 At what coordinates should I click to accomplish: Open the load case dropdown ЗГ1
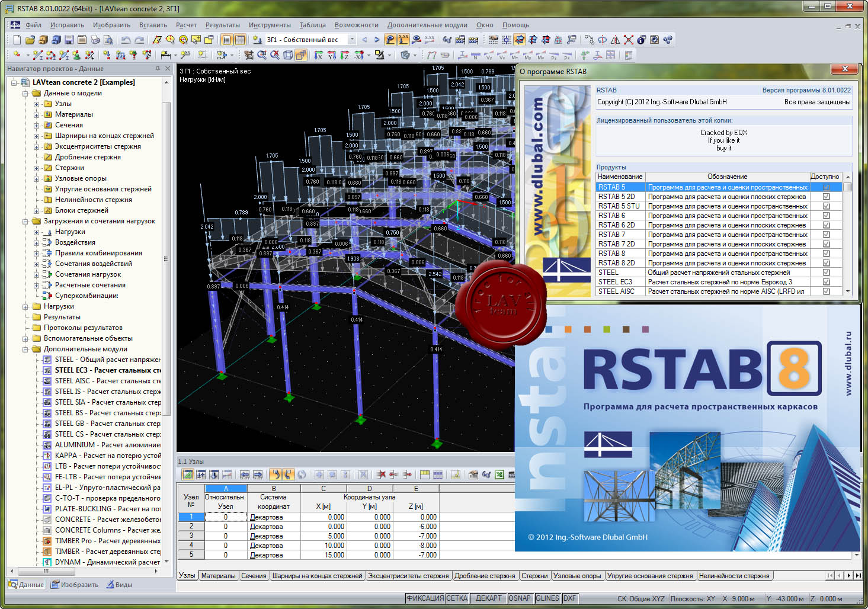(351, 40)
